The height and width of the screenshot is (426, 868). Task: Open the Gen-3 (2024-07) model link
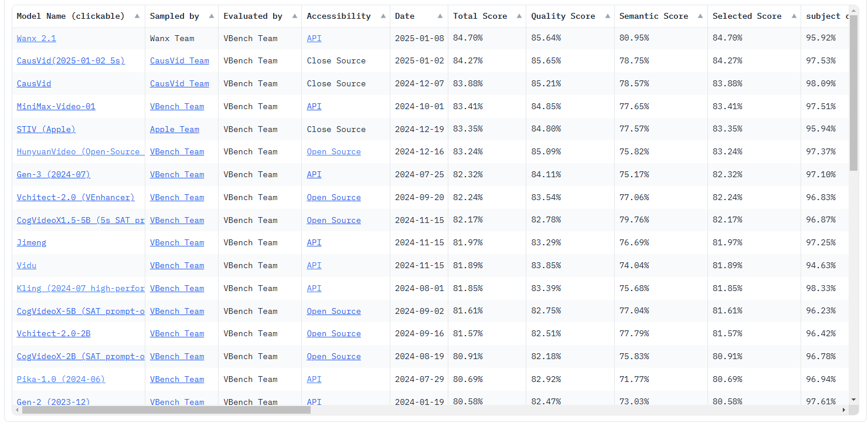(x=54, y=174)
